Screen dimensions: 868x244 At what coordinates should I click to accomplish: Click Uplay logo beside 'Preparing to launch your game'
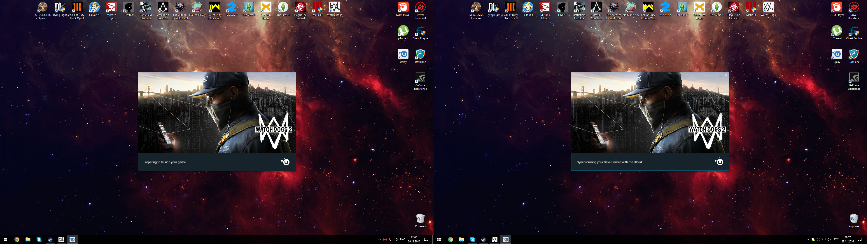(285, 162)
